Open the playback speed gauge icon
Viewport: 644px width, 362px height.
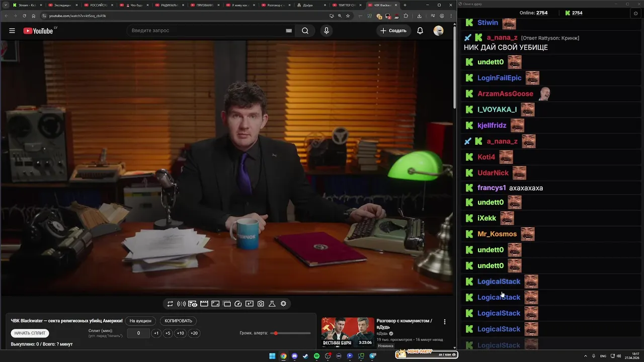pos(238,304)
